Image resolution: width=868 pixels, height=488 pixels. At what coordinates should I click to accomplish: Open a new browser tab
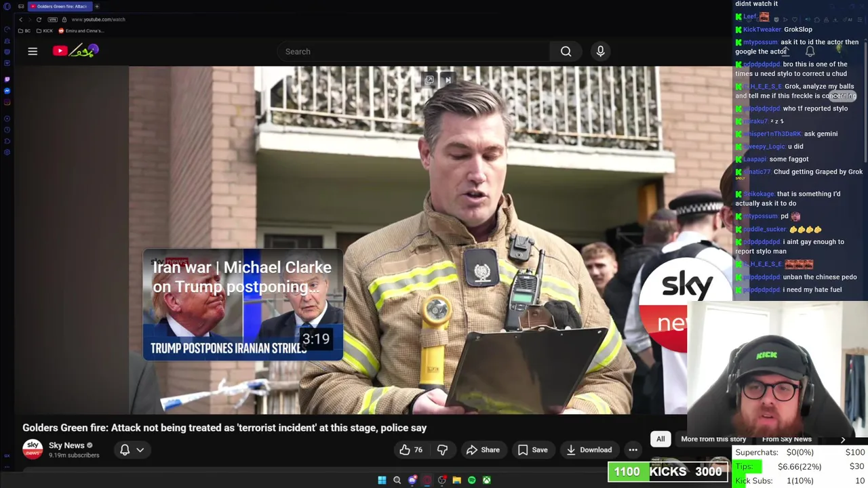pos(96,6)
